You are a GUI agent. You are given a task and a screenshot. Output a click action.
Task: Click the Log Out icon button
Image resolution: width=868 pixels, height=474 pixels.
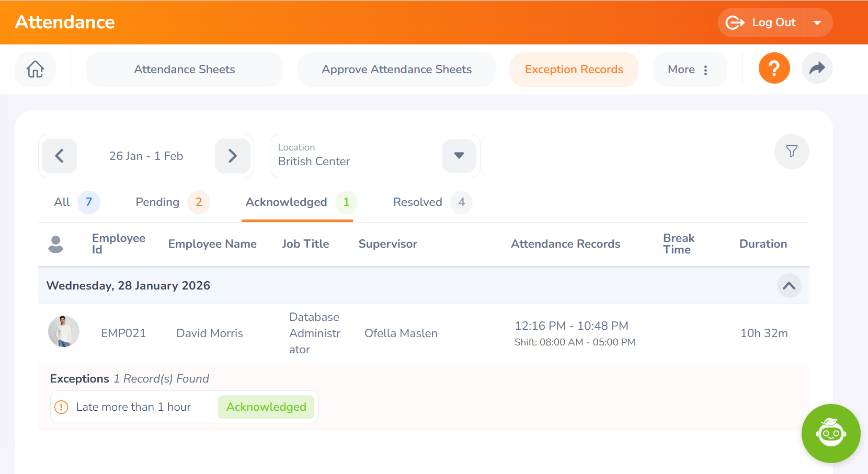click(x=761, y=22)
